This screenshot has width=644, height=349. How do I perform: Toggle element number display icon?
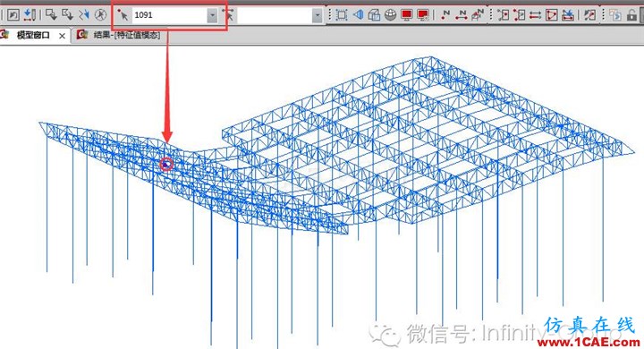point(462,15)
